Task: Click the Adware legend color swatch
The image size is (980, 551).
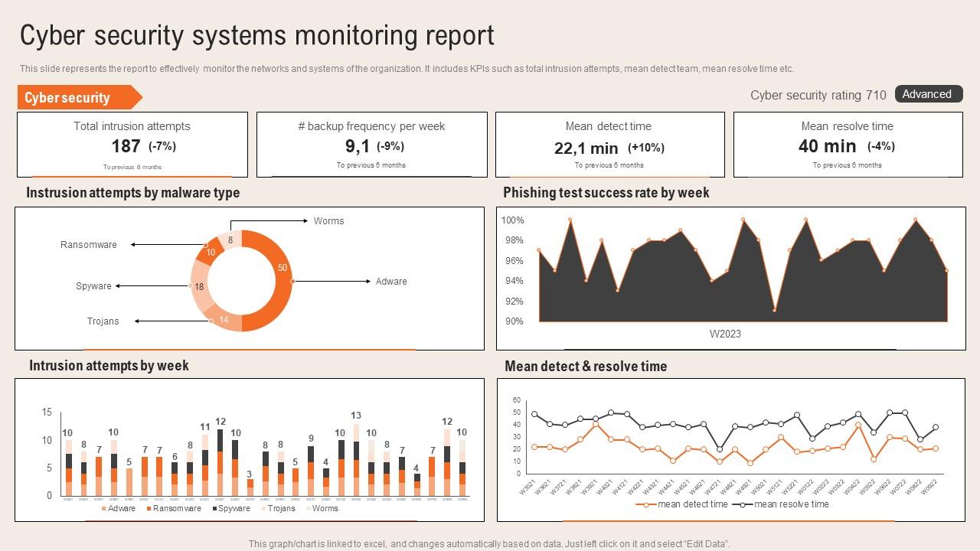Action: pyautogui.click(x=103, y=508)
